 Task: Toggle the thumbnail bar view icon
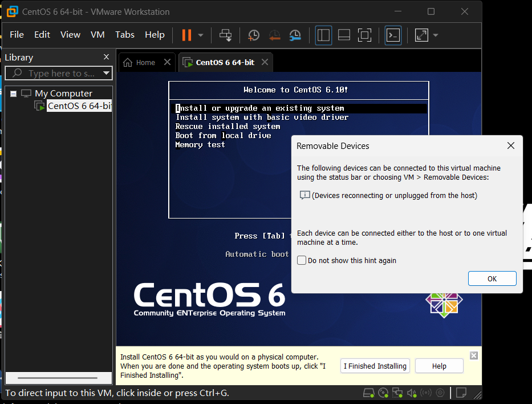pyautogui.click(x=344, y=35)
